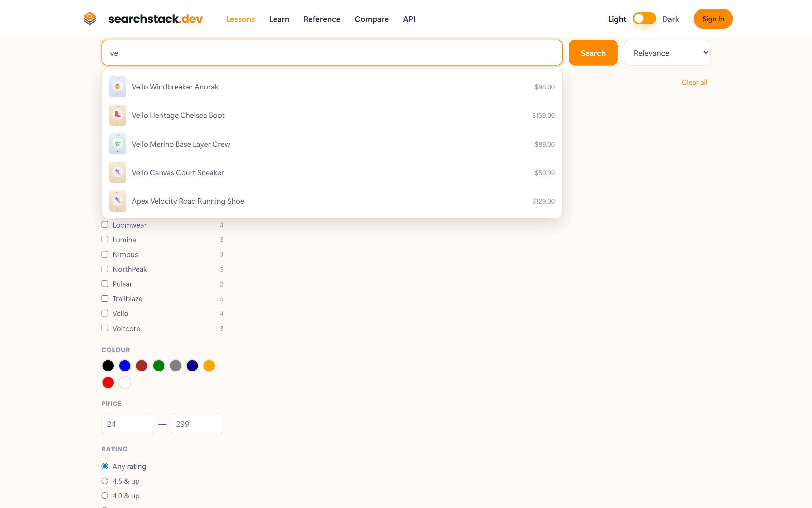Toggle the Light/Dark theme switch
This screenshot has height=508, width=812.
pyautogui.click(x=644, y=19)
